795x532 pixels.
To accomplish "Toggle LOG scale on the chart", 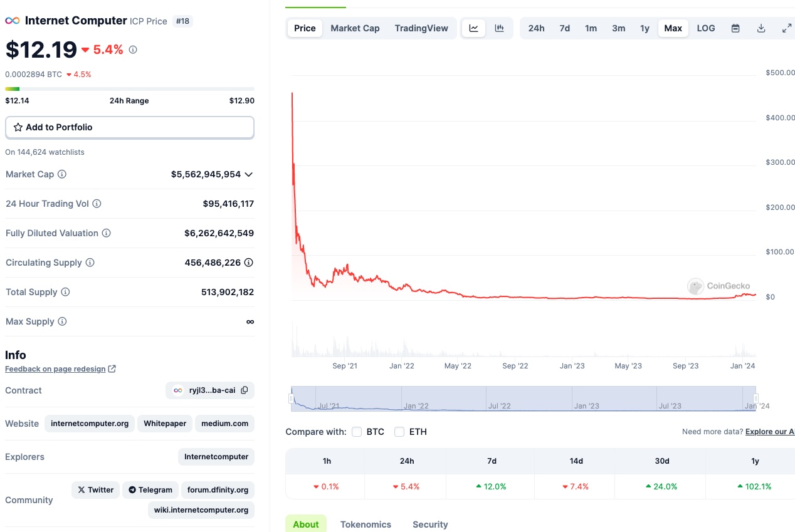I will [706, 28].
